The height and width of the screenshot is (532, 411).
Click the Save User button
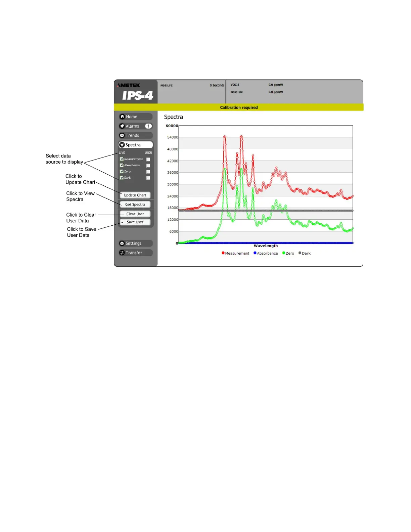pyautogui.click(x=135, y=222)
